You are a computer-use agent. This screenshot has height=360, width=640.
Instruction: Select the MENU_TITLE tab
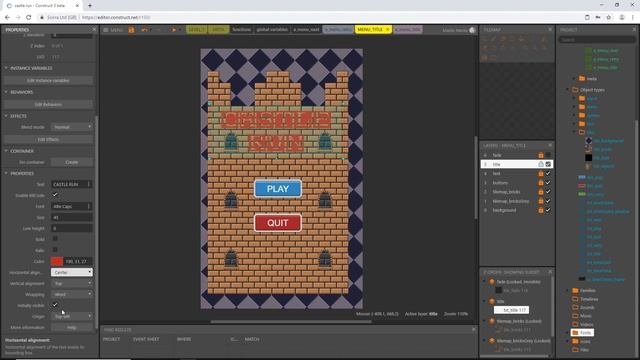click(370, 30)
